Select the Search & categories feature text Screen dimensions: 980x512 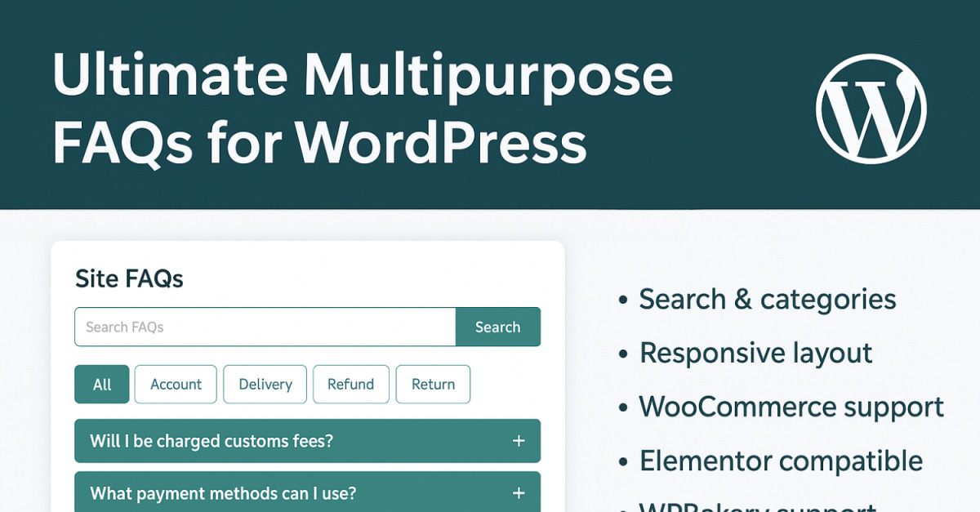pyautogui.click(x=767, y=299)
